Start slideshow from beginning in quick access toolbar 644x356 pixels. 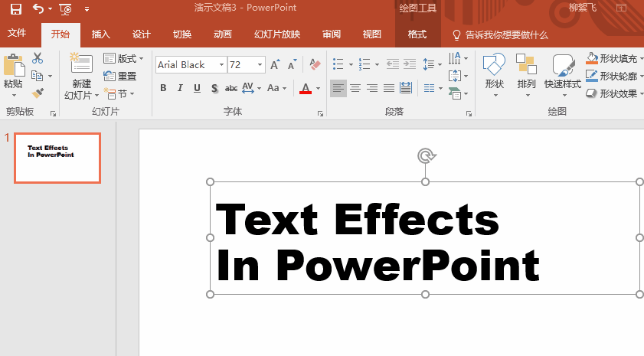tap(65, 8)
